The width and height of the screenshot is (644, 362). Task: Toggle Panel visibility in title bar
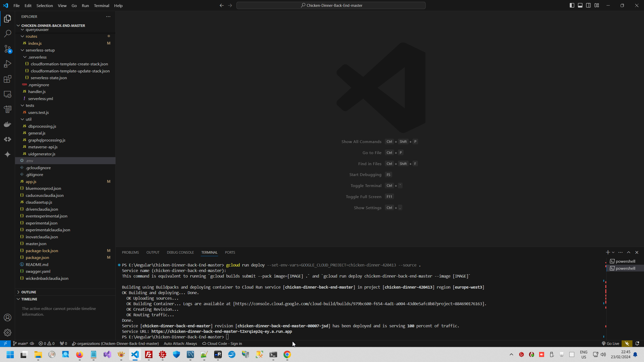580,5
